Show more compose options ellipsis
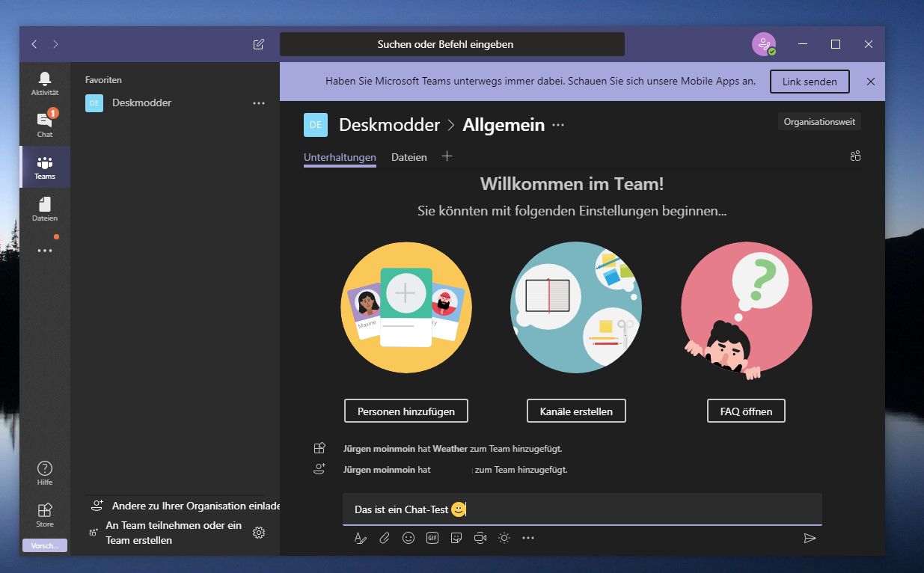924x573 pixels. click(528, 538)
